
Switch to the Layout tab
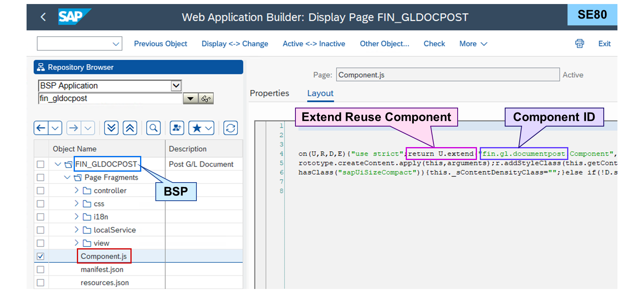click(320, 93)
